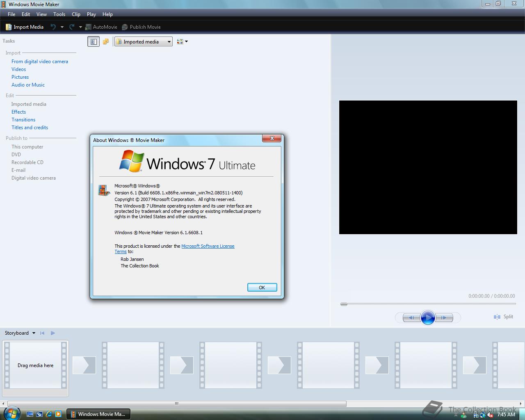Click the Rewind Storyboard button

point(42,333)
